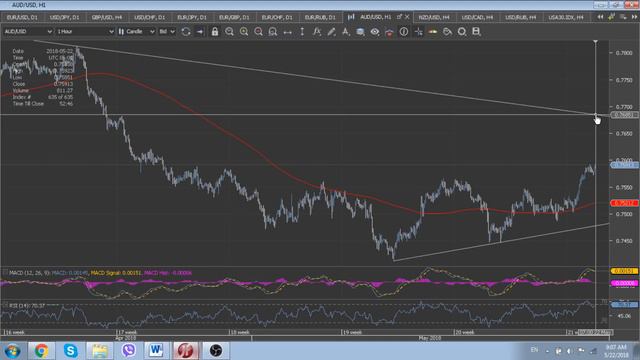Open Microsoft Word from the taskbar
This screenshot has width=640, height=360.
(x=156, y=351)
